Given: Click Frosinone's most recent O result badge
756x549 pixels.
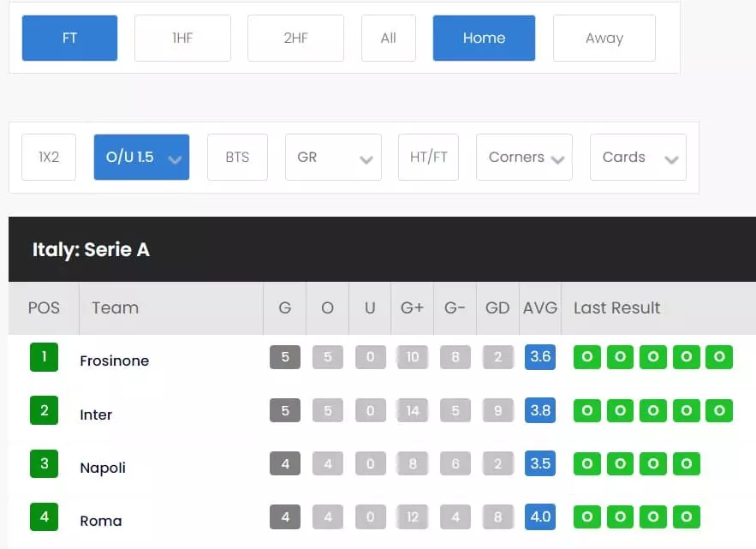Looking at the screenshot, I should pyautogui.click(x=586, y=357).
